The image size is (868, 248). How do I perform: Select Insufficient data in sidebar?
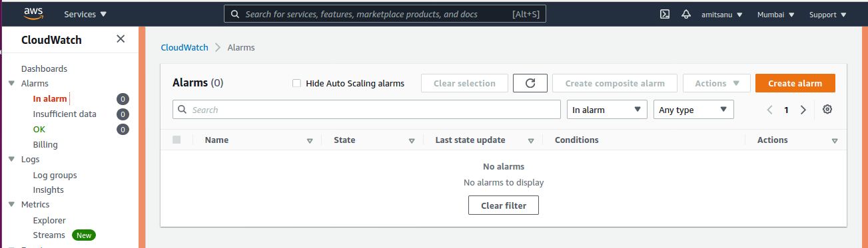click(x=65, y=114)
